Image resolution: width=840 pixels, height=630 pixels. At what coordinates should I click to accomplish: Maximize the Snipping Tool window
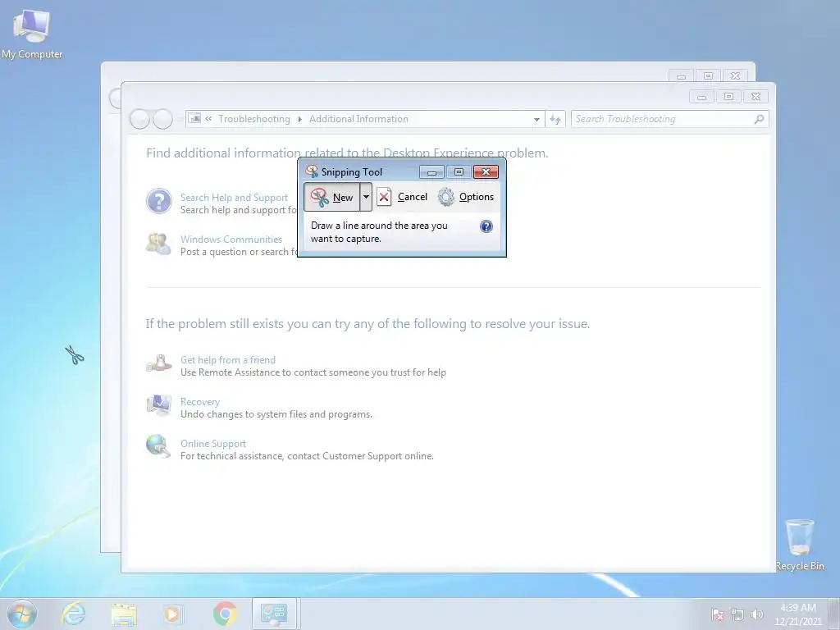pyautogui.click(x=459, y=172)
